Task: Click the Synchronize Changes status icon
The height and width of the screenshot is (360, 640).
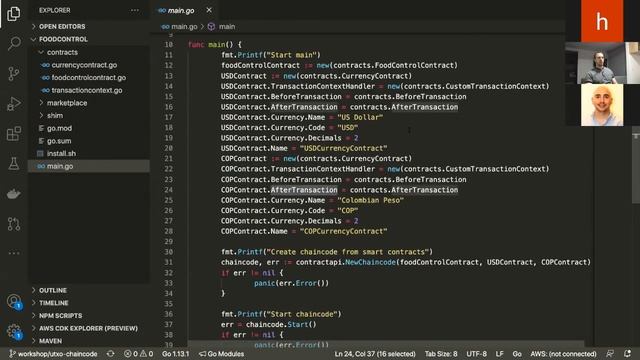Action: 111,354
